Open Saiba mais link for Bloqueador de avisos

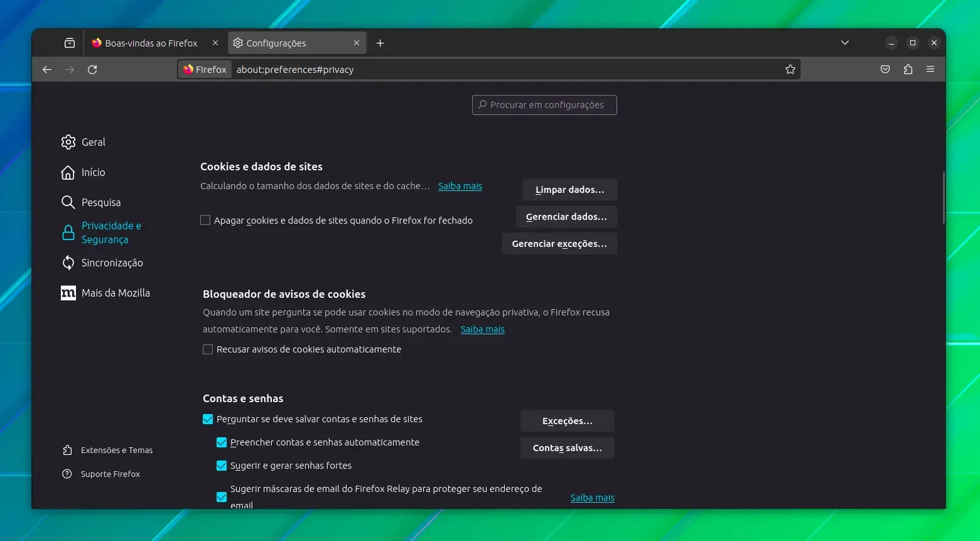[483, 329]
